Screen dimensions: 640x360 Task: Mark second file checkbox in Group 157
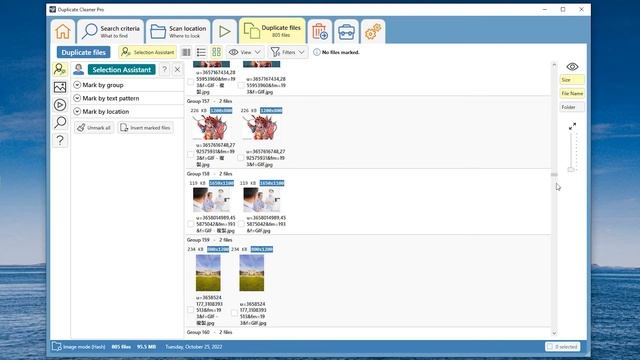241,158
